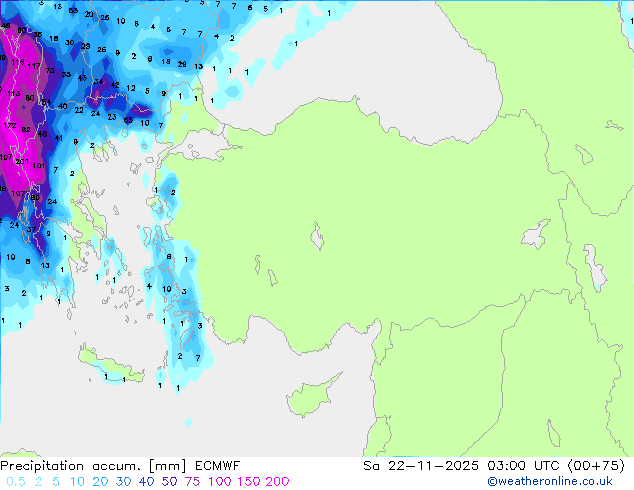
Task: Select the '100' legend value in the color scale
Action: [220, 482]
